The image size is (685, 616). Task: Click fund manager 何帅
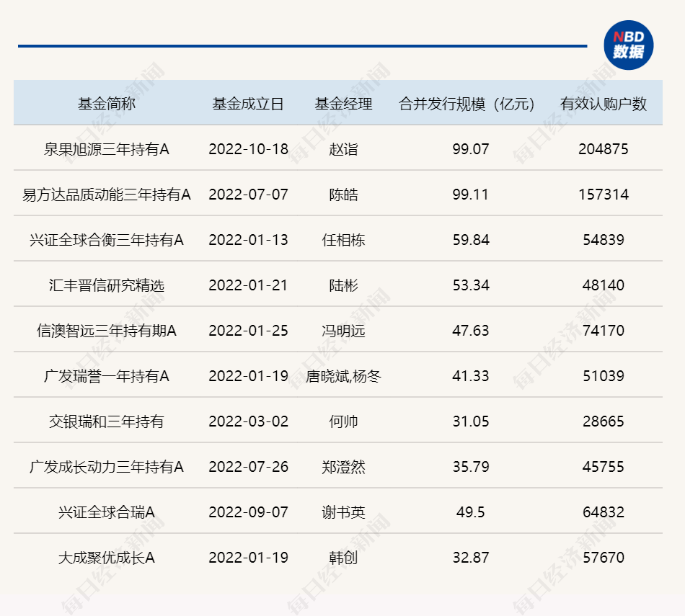tap(343, 421)
